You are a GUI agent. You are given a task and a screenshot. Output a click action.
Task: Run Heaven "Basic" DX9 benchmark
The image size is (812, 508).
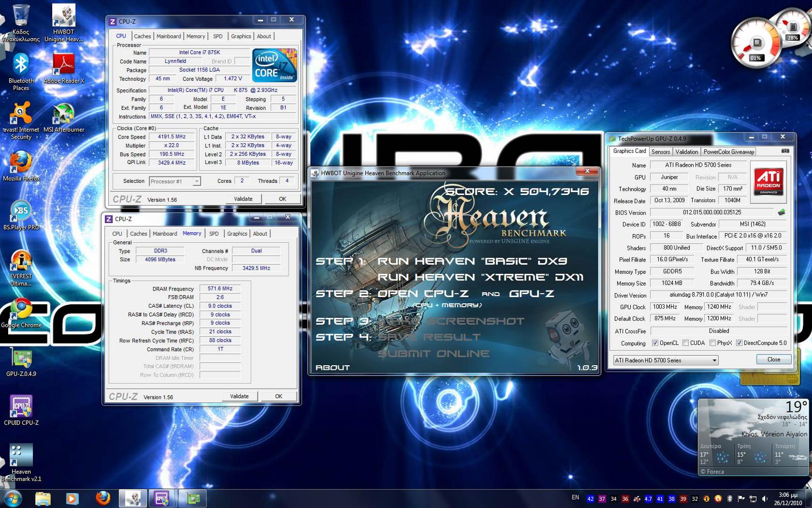pos(472,261)
